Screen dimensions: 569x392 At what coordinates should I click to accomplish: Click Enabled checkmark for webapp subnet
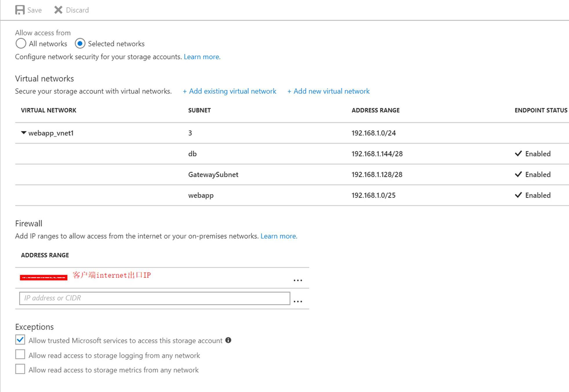click(x=518, y=195)
